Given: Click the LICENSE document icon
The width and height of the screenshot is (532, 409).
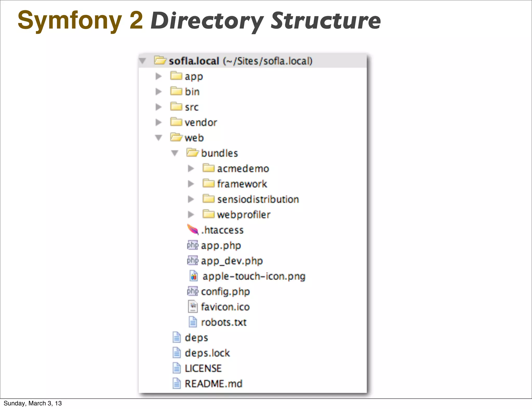Looking at the screenshot, I should 177,368.
